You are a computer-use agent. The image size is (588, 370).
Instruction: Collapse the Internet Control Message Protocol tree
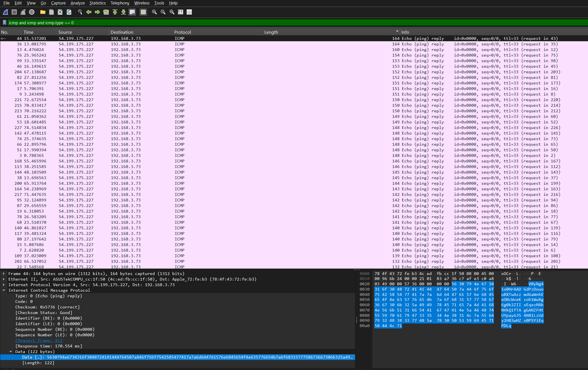[x=4, y=290]
